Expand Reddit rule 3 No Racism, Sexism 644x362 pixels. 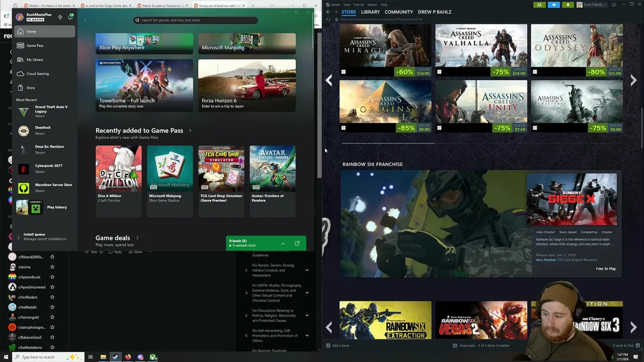(307, 270)
